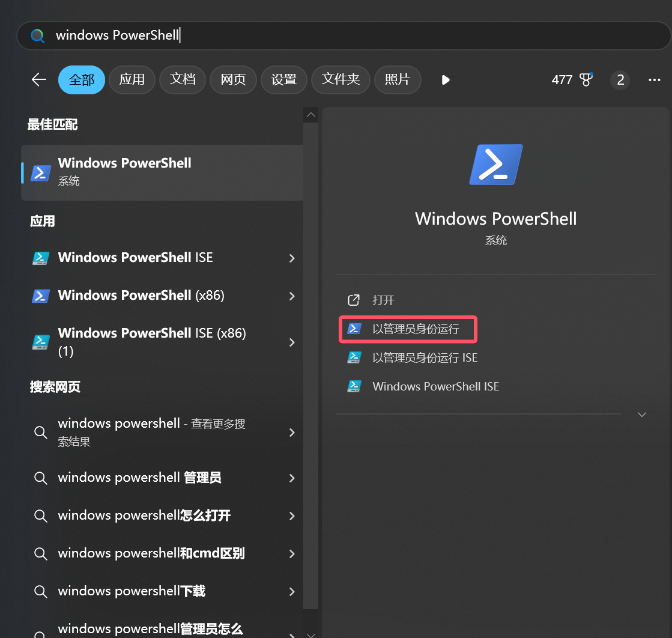Select the 全部 filter tab

[82, 80]
